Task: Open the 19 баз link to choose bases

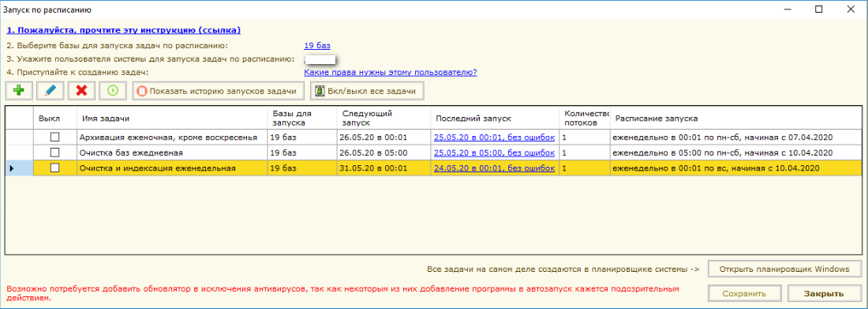Action: tap(317, 46)
